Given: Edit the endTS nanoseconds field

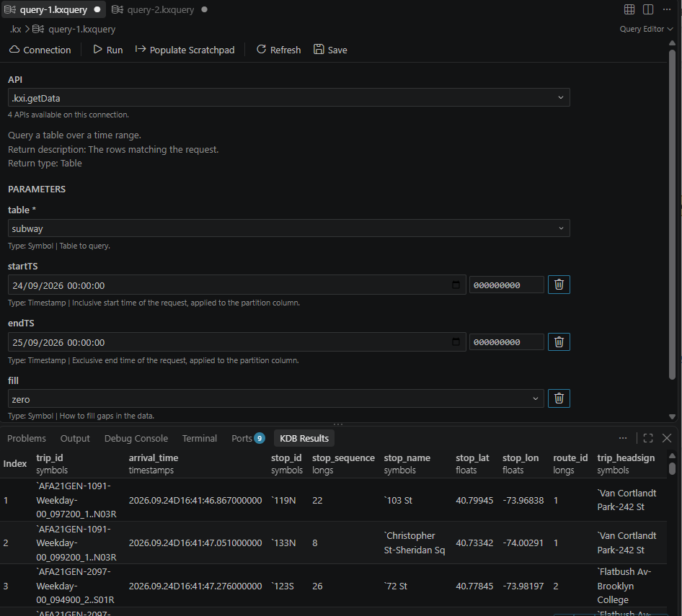Looking at the screenshot, I should pyautogui.click(x=506, y=342).
